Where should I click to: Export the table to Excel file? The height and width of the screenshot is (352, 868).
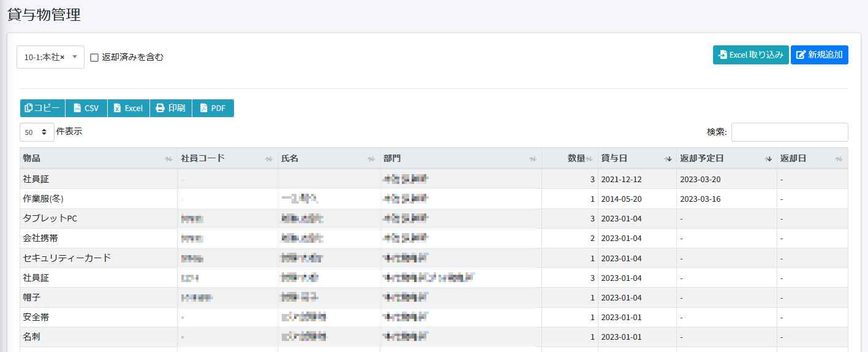(x=128, y=108)
